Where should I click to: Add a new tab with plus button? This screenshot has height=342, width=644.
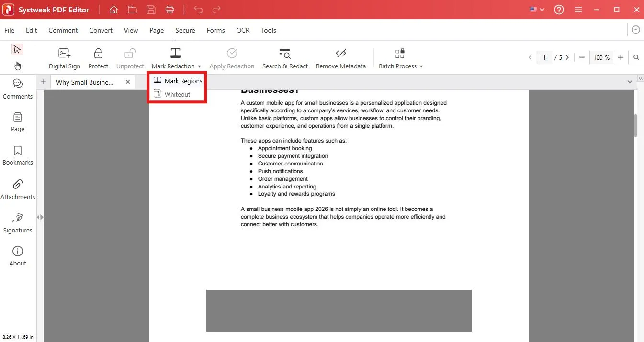pos(43,82)
